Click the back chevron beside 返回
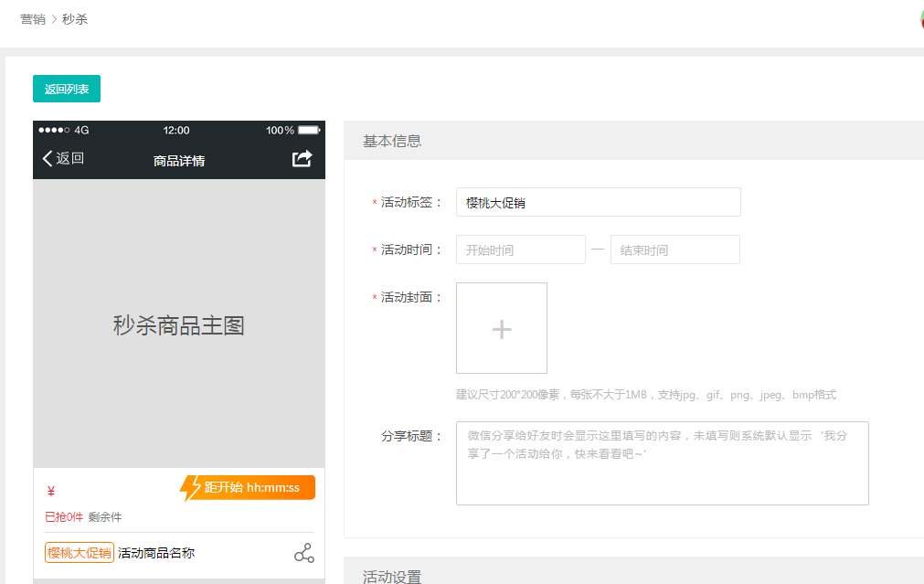Screen dimensions: 924x584 point(48,159)
